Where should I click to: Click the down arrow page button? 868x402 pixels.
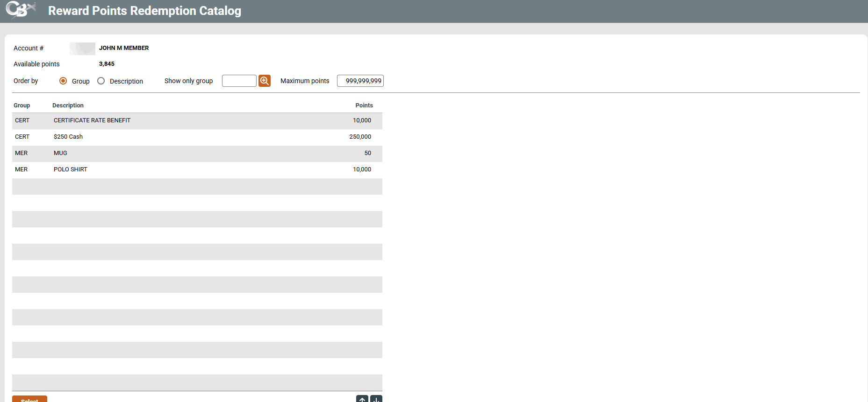click(376, 399)
